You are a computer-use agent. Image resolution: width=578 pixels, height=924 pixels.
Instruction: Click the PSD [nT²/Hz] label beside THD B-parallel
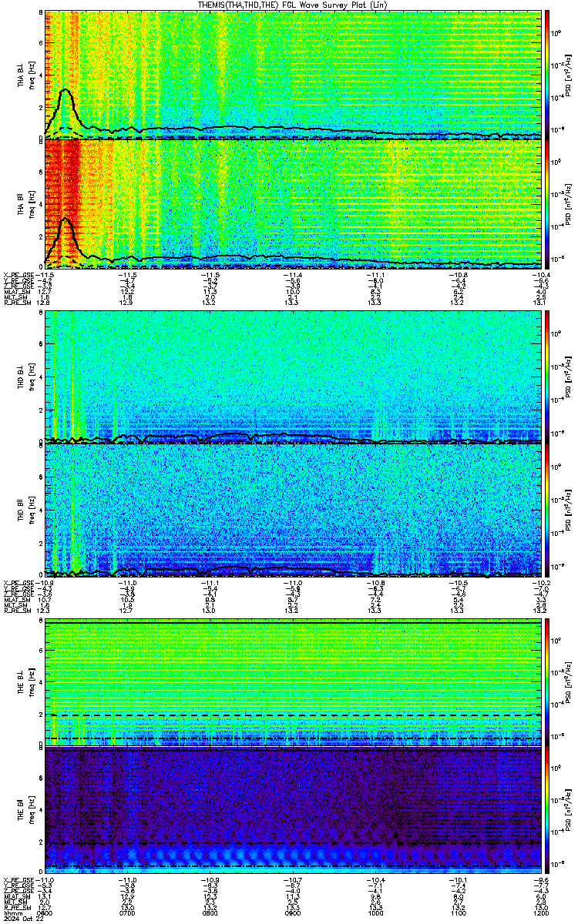click(x=569, y=510)
